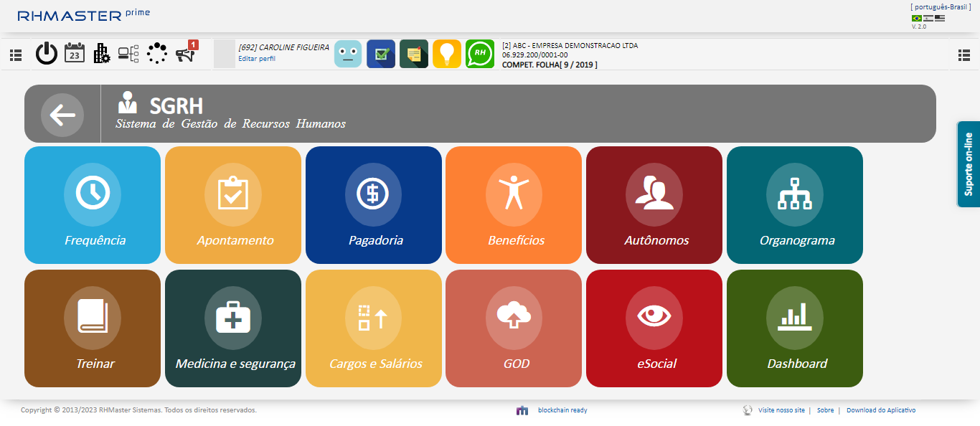This screenshot has height=426, width=980.
Task: Open the sticky notes icon
Action: [x=414, y=54]
